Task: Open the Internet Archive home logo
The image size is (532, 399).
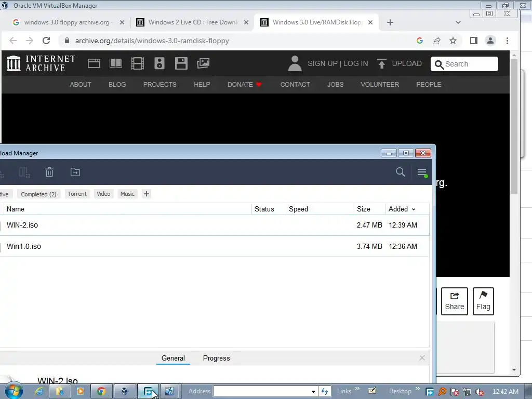Action: click(x=41, y=63)
